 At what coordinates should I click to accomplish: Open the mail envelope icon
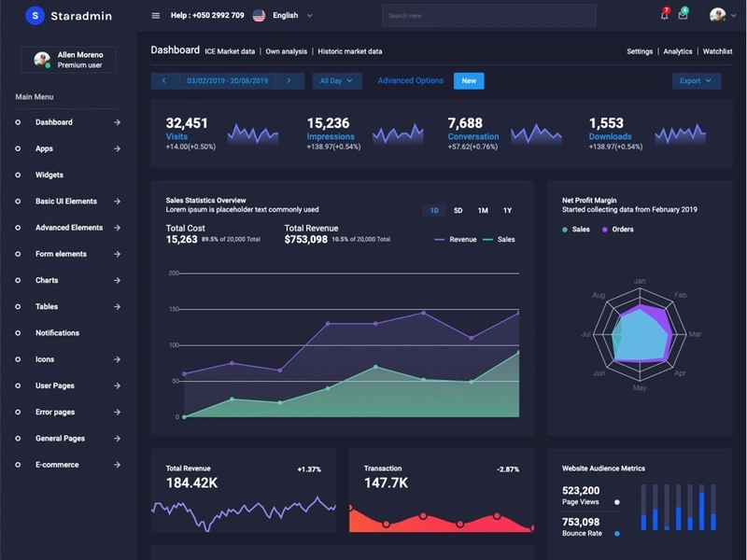tap(684, 15)
